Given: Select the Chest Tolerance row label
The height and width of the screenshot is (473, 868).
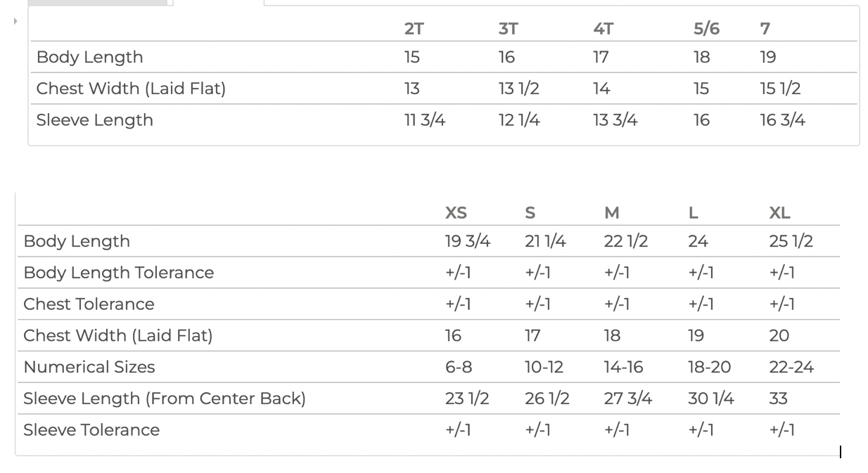Looking at the screenshot, I should (x=89, y=304).
